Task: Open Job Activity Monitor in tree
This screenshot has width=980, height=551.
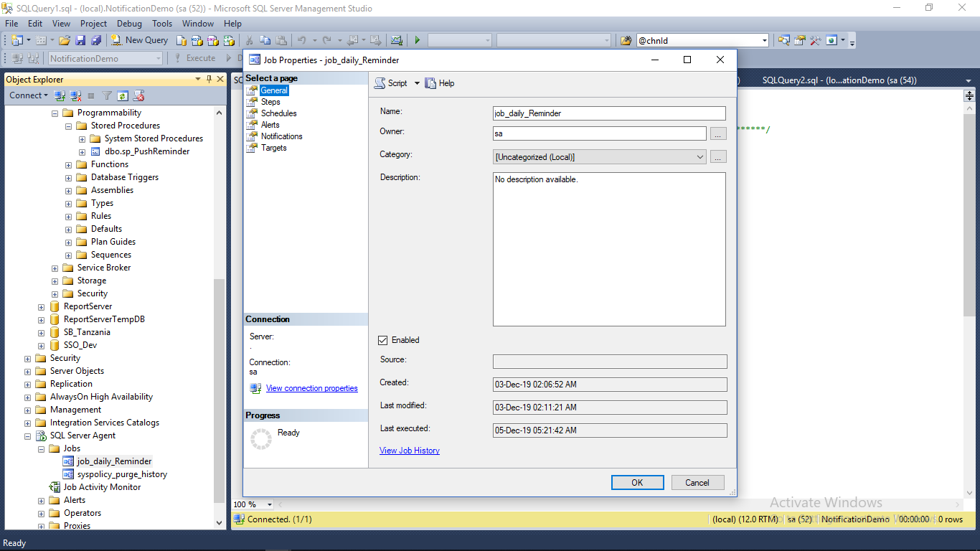Action: pos(102,487)
